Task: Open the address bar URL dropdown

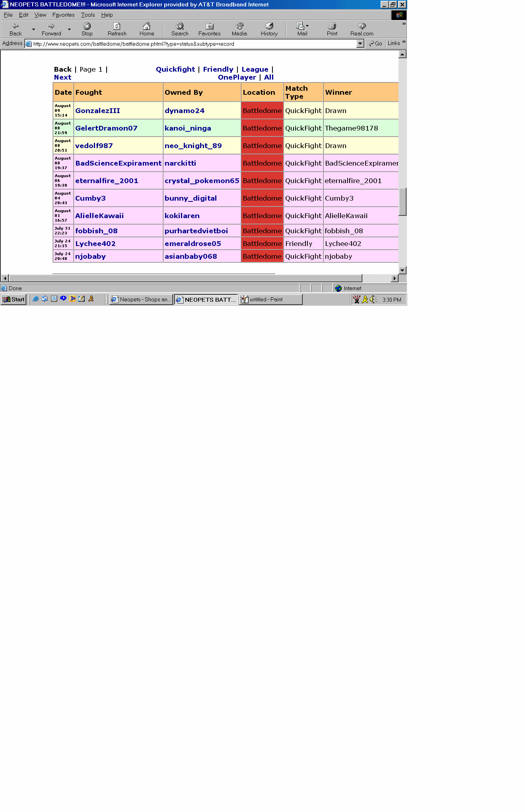Action: tap(360, 44)
